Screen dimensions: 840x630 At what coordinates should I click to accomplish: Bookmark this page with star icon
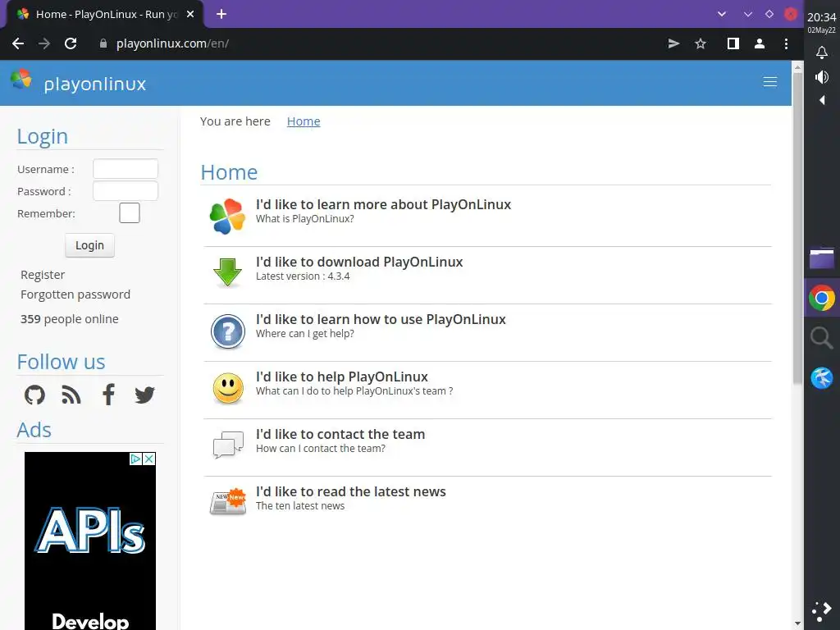pos(701,44)
